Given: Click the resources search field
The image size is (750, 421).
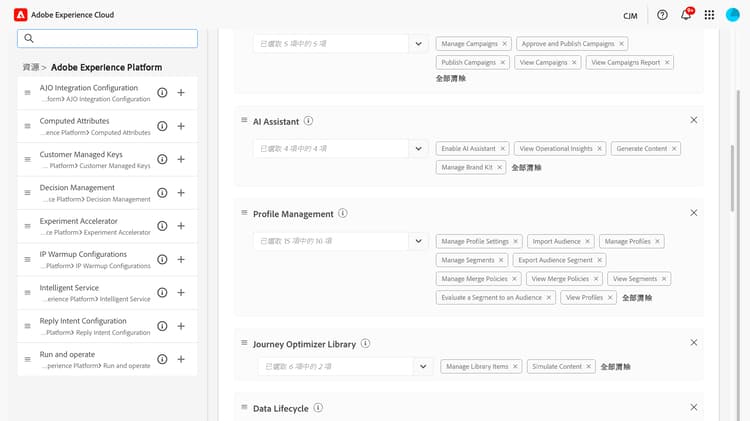Looking at the screenshot, I should pyautogui.click(x=107, y=38).
